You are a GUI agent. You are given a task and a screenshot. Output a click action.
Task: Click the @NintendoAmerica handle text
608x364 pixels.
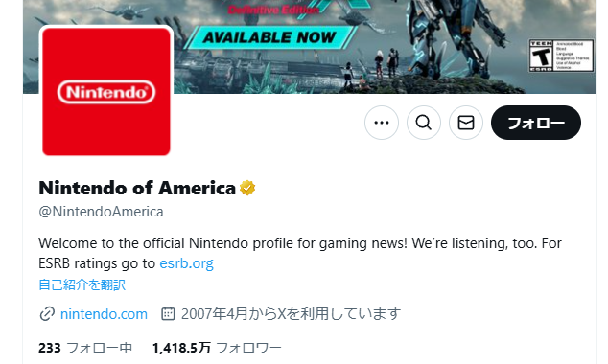[x=101, y=212]
